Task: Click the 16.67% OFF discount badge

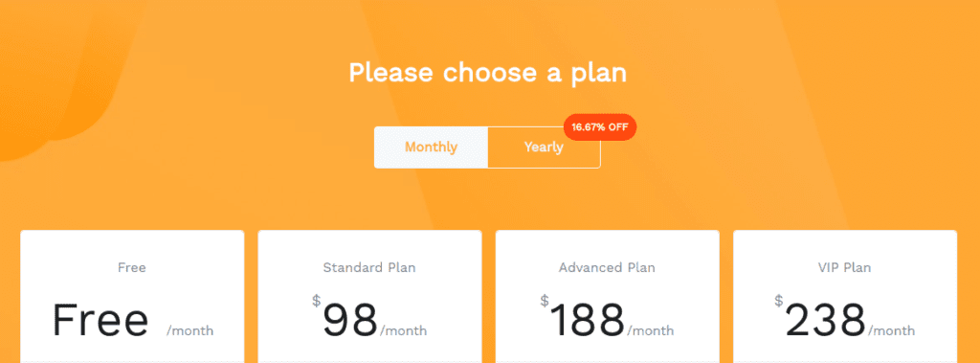Action: [x=600, y=127]
